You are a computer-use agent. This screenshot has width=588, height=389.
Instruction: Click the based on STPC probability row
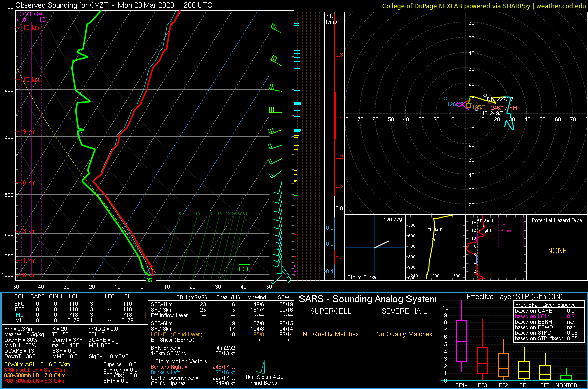pyautogui.click(x=546, y=334)
